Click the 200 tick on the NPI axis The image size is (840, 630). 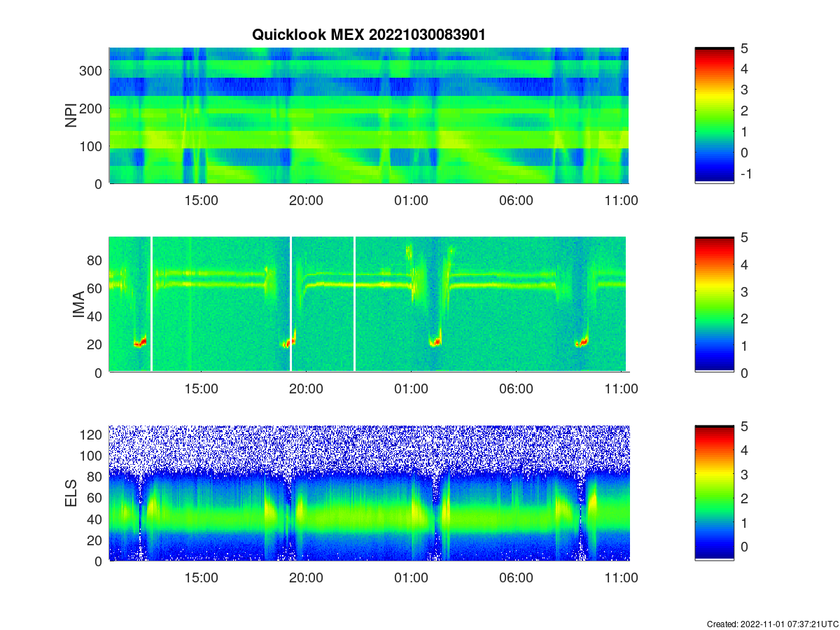pos(91,108)
